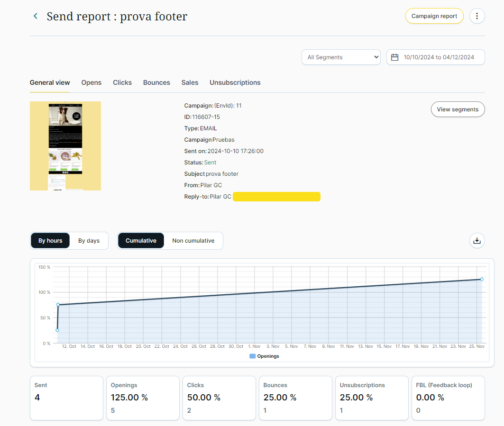The image size is (504, 426).
Task: Switch to the Opens tab
Action: (91, 82)
